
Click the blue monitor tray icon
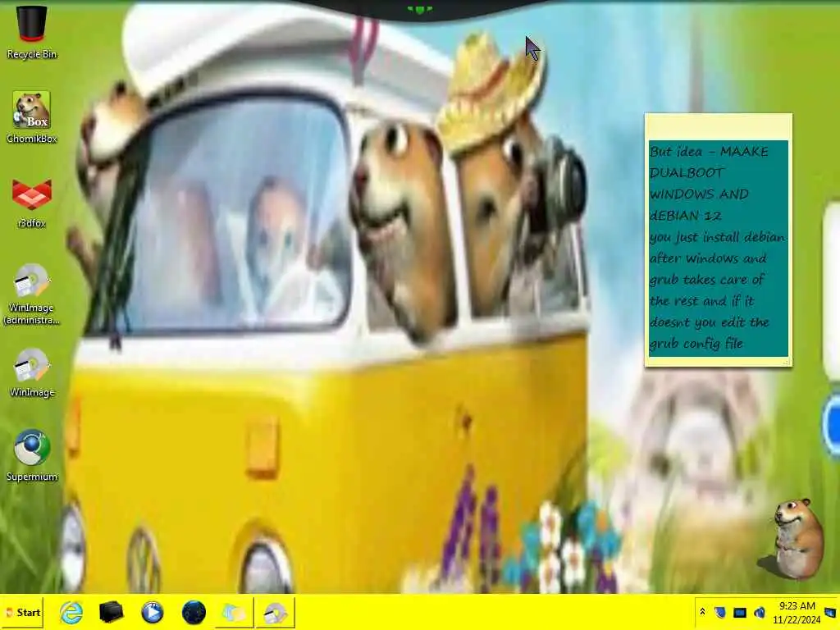point(739,612)
